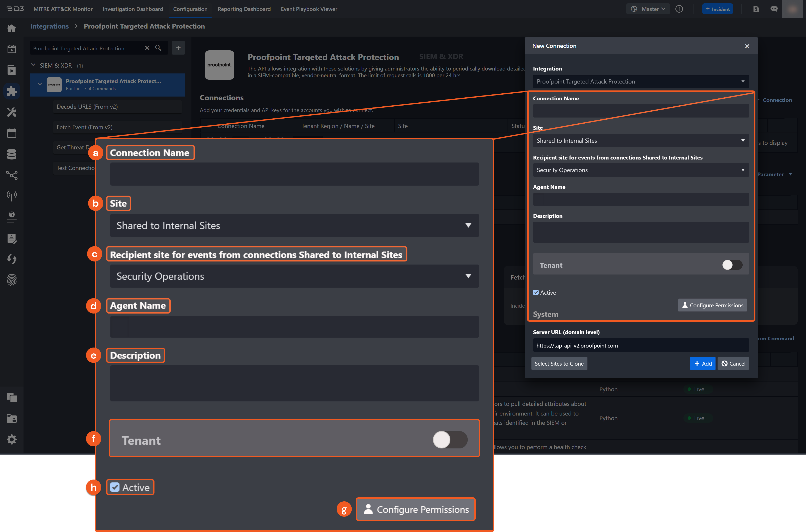Open the database stack sidebar icon

tap(12, 154)
